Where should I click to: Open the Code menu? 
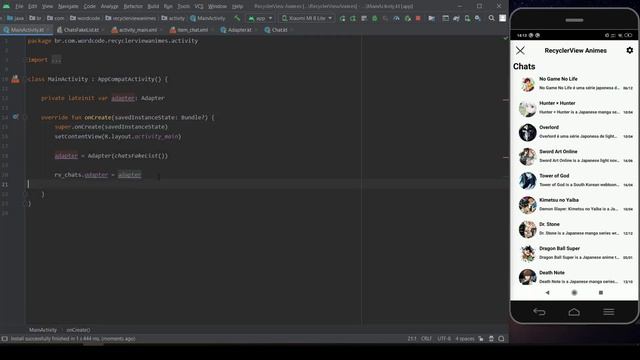point(89,6)
